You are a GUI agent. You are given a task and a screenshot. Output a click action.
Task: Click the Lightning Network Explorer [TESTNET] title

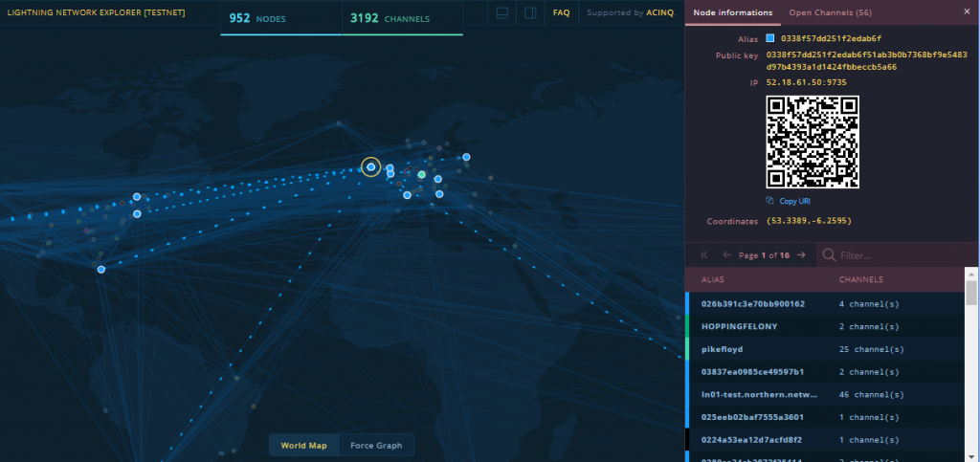point(96,12)
